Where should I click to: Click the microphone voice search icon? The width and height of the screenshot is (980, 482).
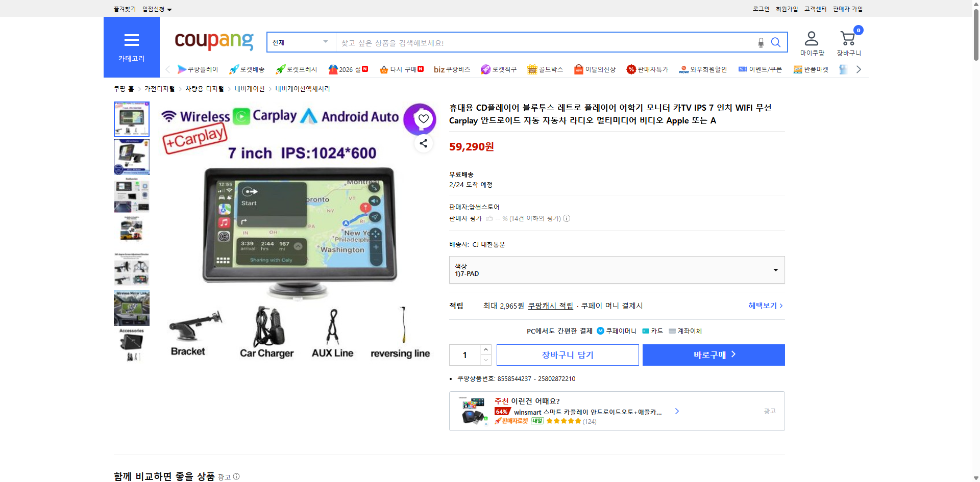761,42
